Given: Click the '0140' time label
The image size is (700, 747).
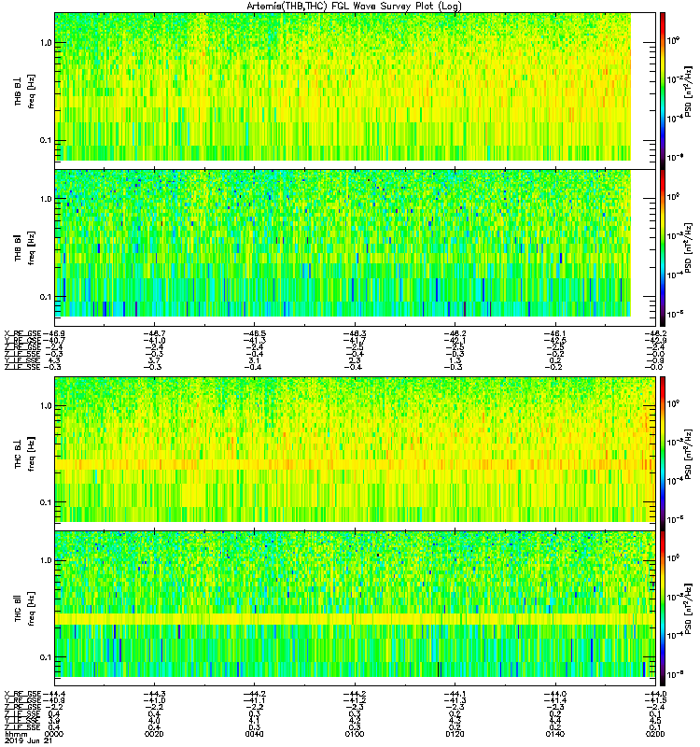Looking at the screenshot, I should pyautogui.click(x=554, y=734).
